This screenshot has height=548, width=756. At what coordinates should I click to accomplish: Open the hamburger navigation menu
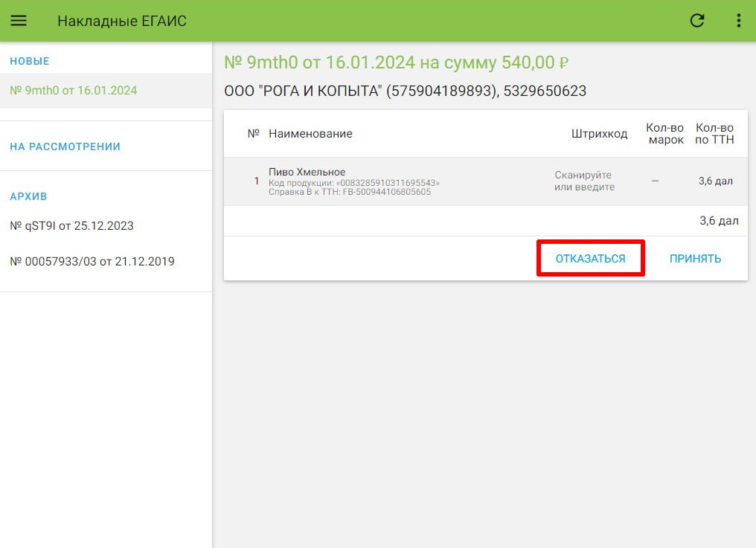click(19, 21)
